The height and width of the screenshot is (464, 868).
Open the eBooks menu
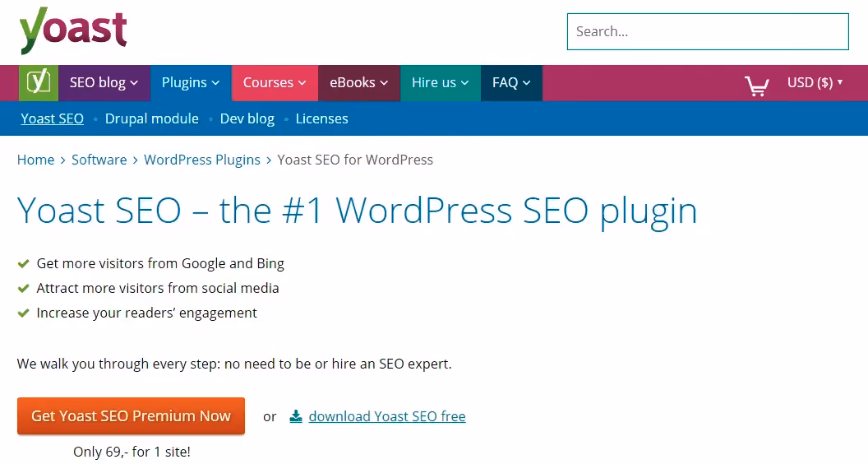tap(358, 83)
